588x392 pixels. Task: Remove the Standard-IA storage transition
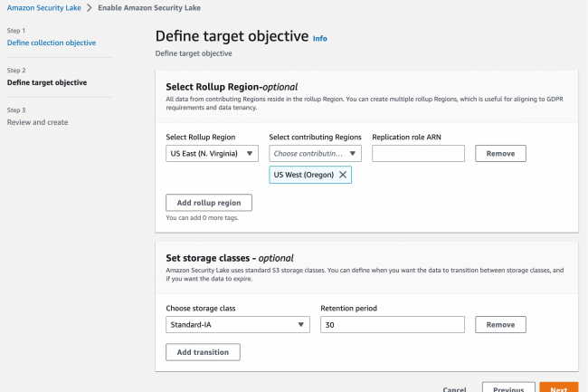(x=500, y=324)
